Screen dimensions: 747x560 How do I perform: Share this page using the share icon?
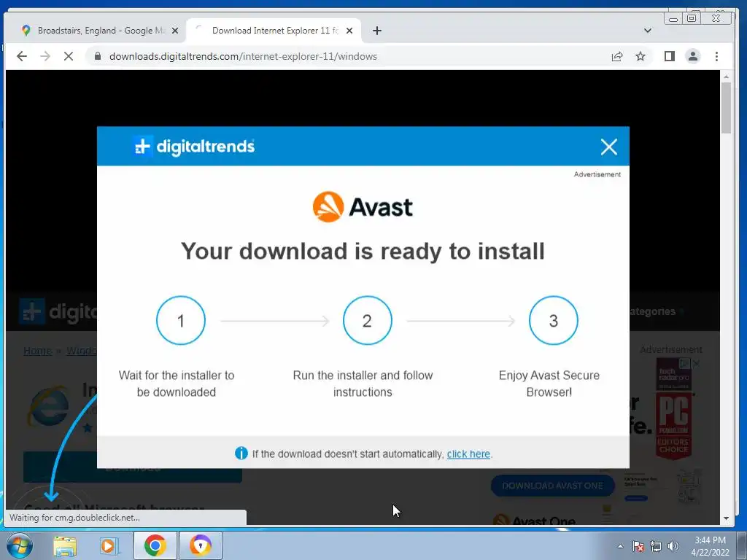tap(617, 56)
